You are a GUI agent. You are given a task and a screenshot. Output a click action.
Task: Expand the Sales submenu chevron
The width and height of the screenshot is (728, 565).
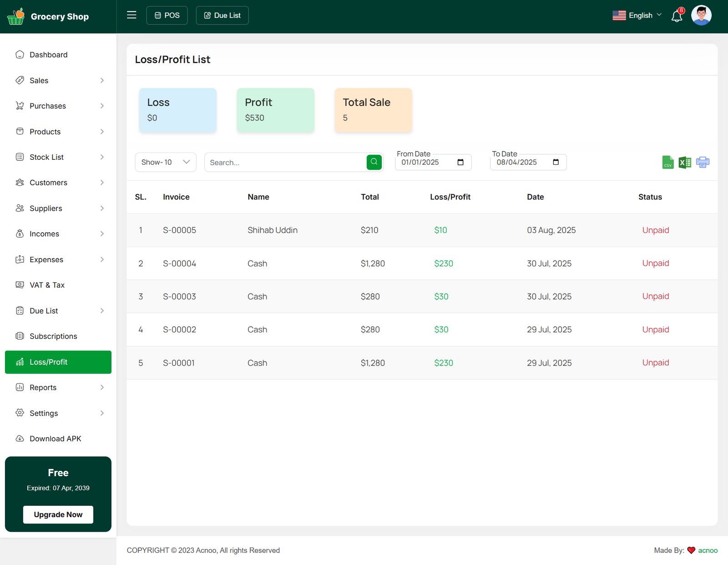pyautogui.click(x=102, y=81)
